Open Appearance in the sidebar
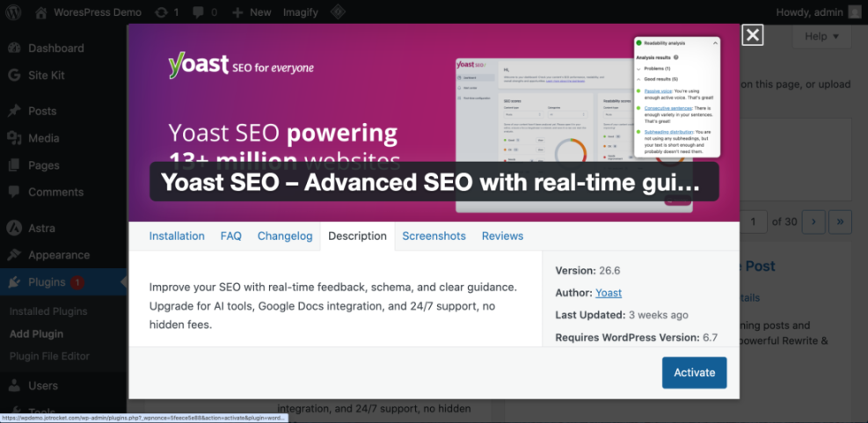The height and width of the screenshot is (423, 868). click(x=59, y=255)
